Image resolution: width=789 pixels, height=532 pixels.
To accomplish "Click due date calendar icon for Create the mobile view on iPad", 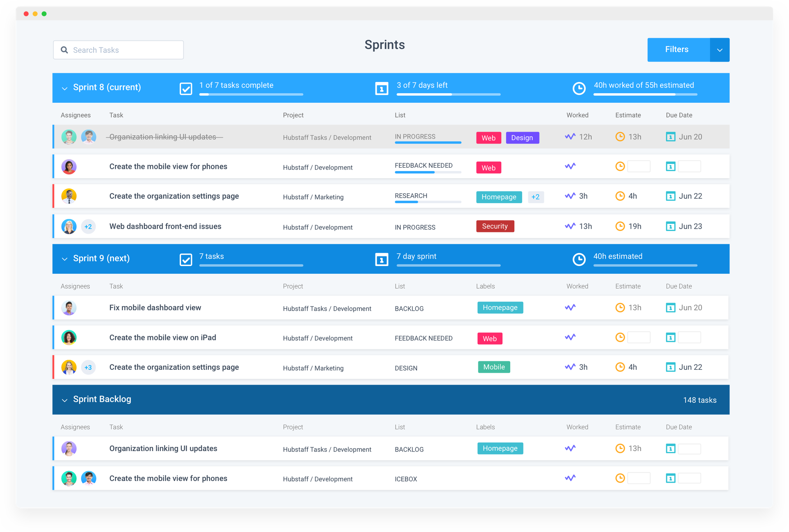I will click(670, 337).
